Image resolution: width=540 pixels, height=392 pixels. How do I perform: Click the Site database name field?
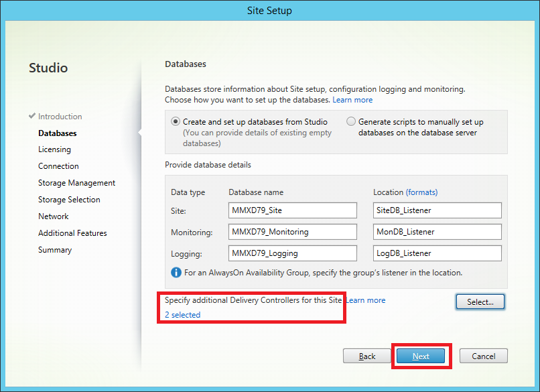click(292, 210)
